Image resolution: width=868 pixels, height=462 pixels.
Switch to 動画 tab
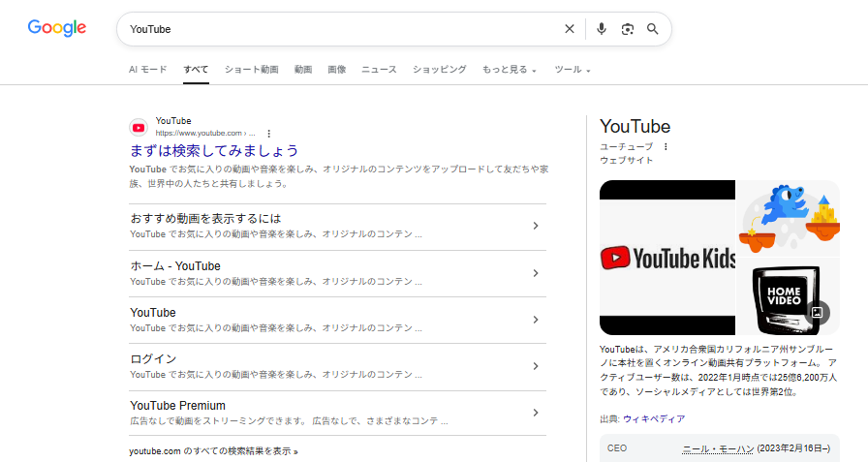pos(303,70)
